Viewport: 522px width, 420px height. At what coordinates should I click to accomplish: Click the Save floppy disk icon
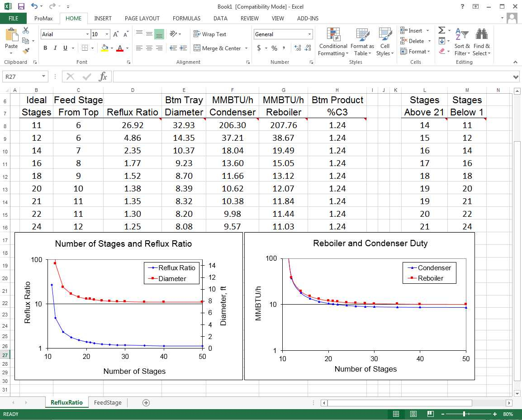tap(21, 6)
